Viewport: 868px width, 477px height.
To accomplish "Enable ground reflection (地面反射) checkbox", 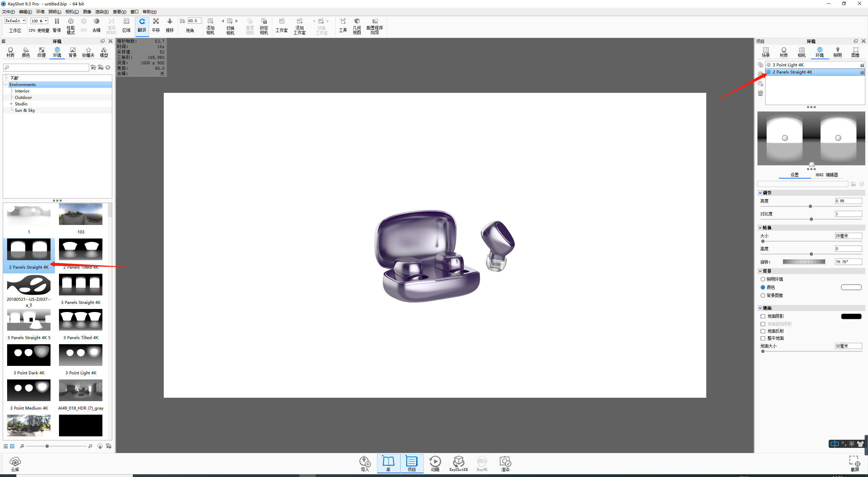I will coord(763,331).
